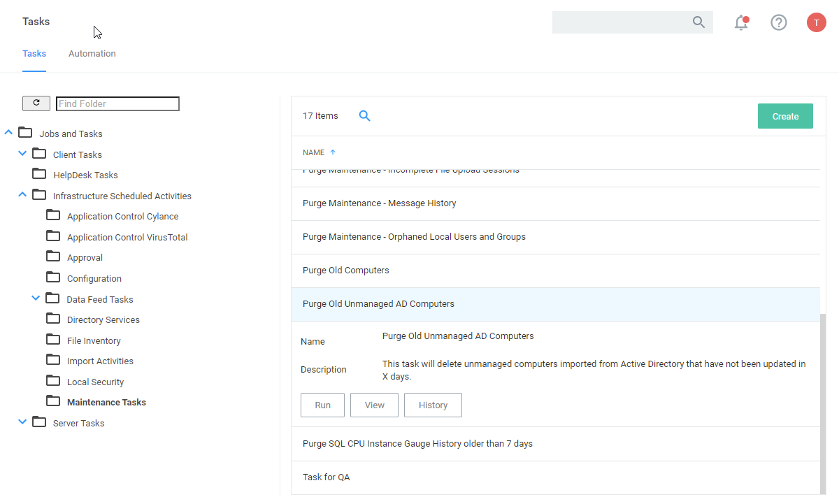Click the search icon beside 17 Items
The height and width of the screenshot is (504, 839).
pyautogui.click(x=364, y=116)
